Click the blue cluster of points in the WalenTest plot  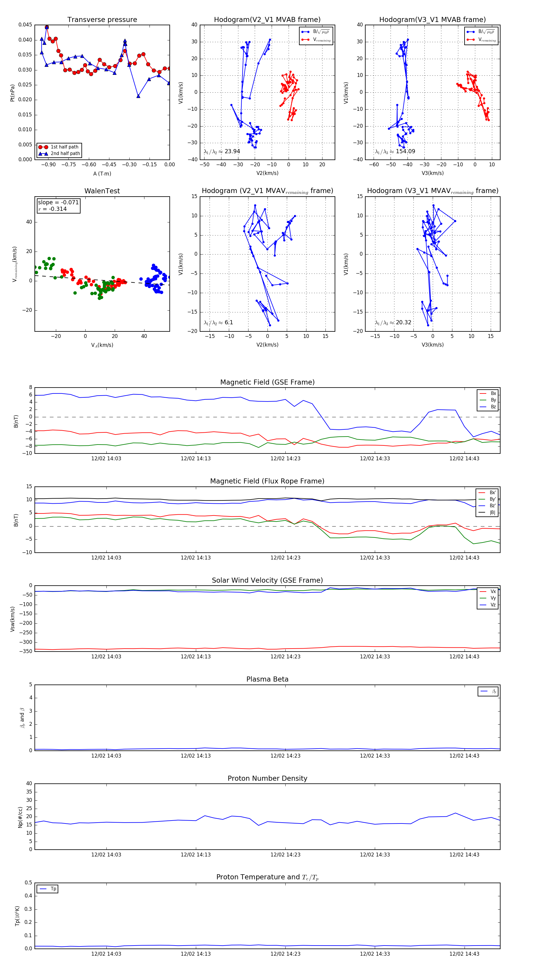point(156,280)
